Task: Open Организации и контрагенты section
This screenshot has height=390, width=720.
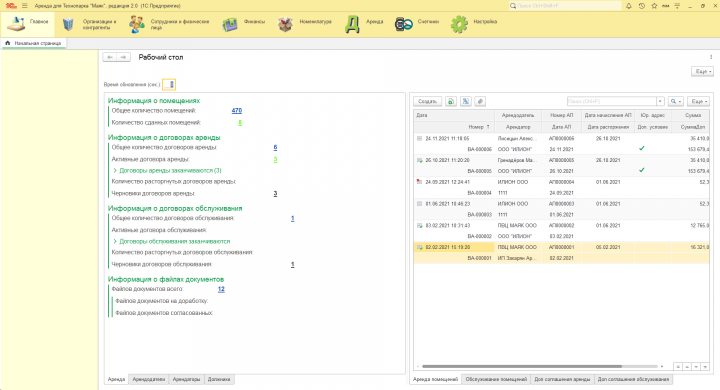Action: click(x=90, y=24)
